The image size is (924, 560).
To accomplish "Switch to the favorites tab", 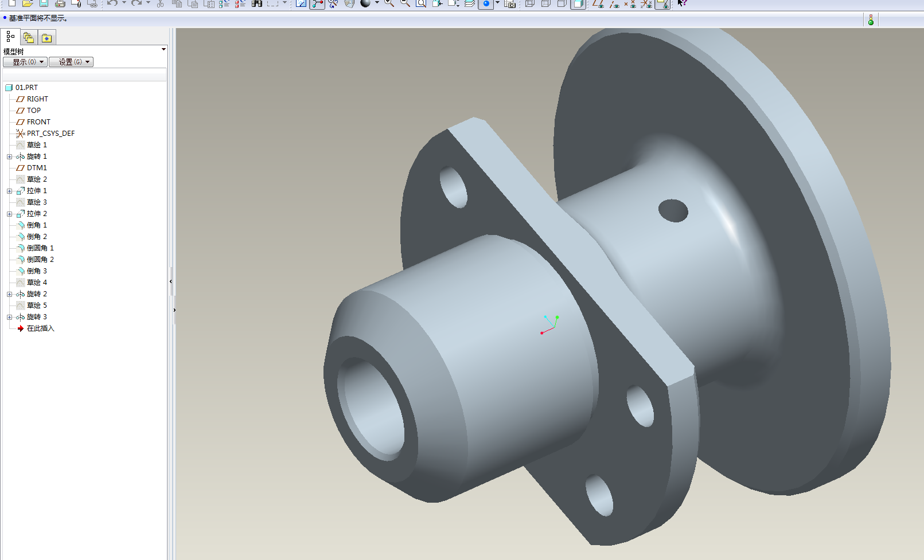I will pos(46,38).
